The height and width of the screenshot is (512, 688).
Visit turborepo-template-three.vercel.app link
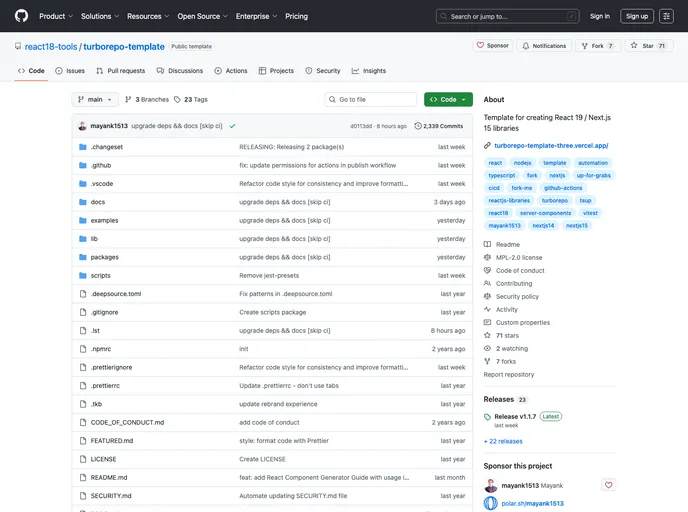click(551, 146)
